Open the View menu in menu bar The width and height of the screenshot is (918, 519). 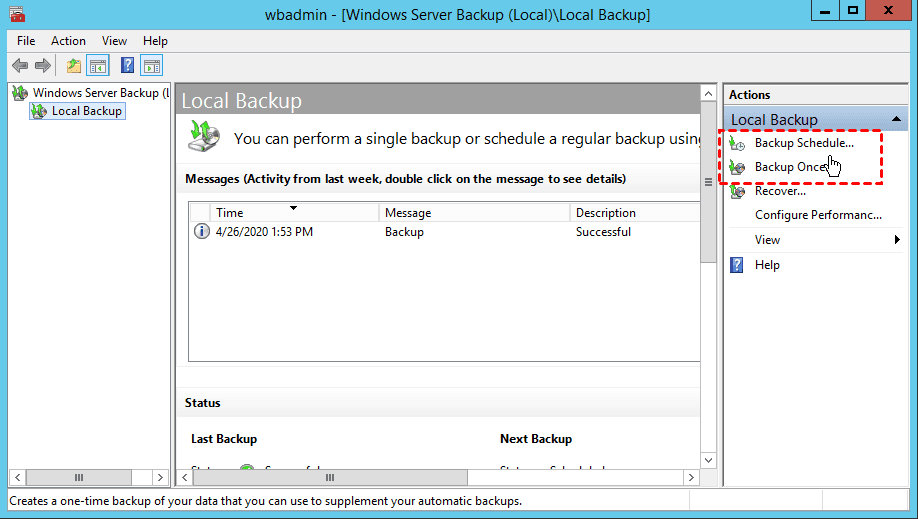pos(114,41)
